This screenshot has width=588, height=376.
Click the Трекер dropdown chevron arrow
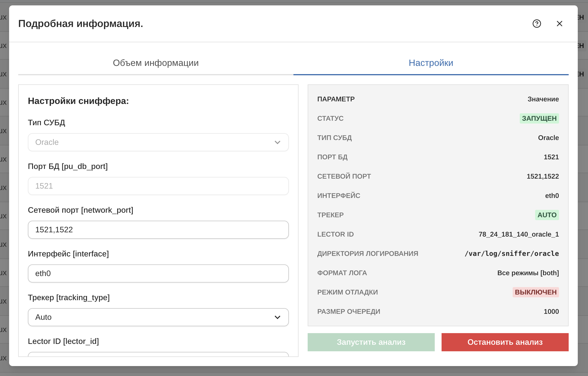coord(277,317)
